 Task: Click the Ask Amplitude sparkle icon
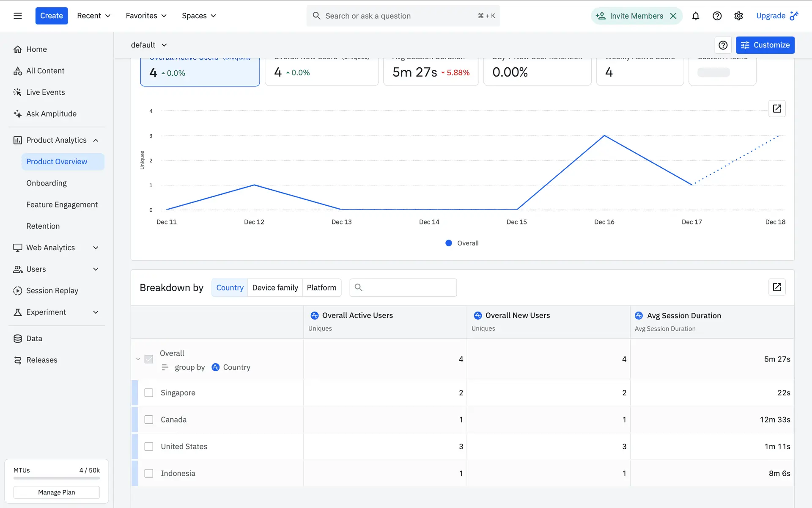[17, 114]
